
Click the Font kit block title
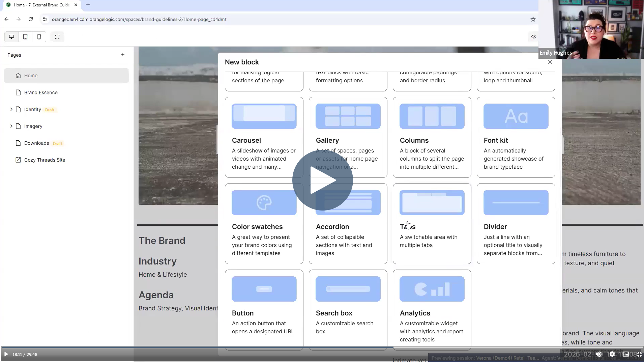(496, 140)
